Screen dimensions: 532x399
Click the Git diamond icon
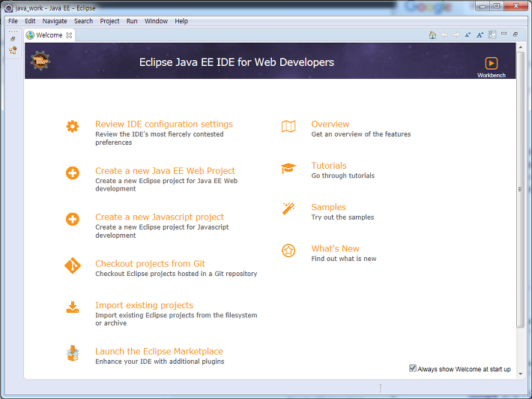(x=72, y=265)
